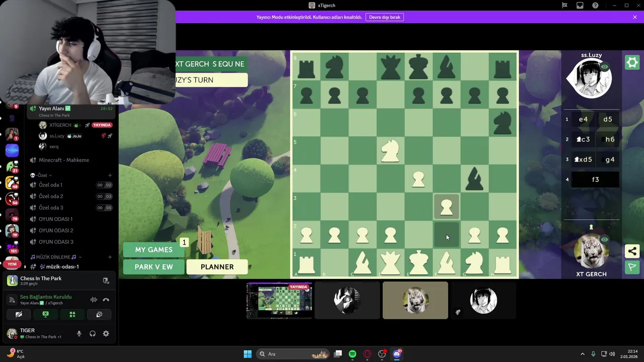
Task: Open the soundboard button
Action: coord(99,314)
